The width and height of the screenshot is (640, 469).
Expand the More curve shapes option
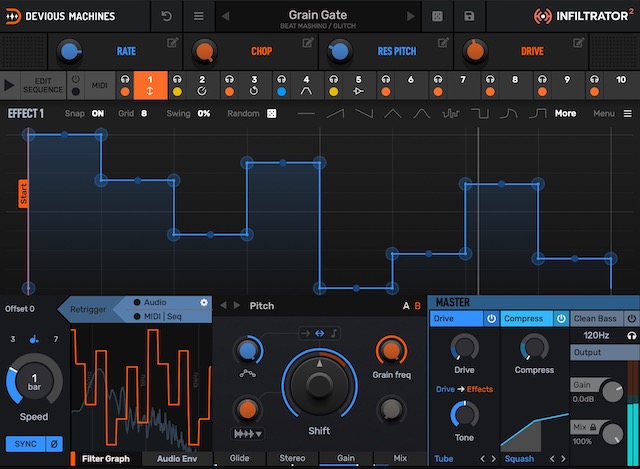(x=566, y=114)
